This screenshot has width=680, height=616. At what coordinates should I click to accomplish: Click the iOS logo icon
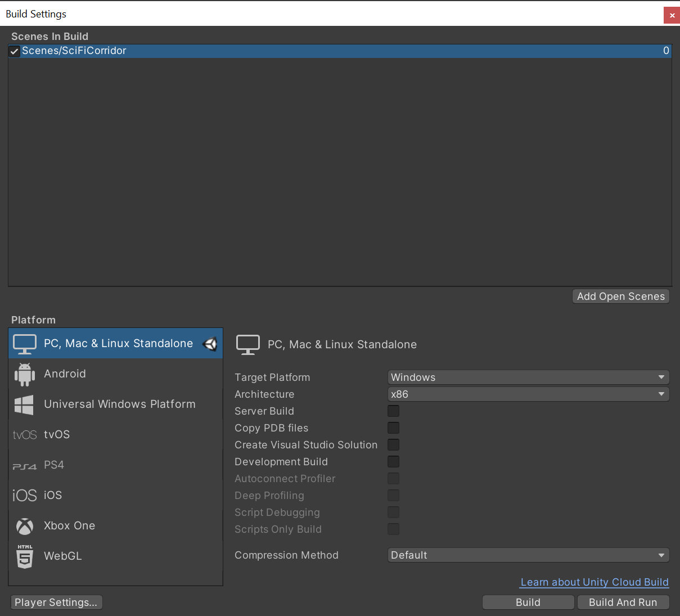[x=25, y=496]
